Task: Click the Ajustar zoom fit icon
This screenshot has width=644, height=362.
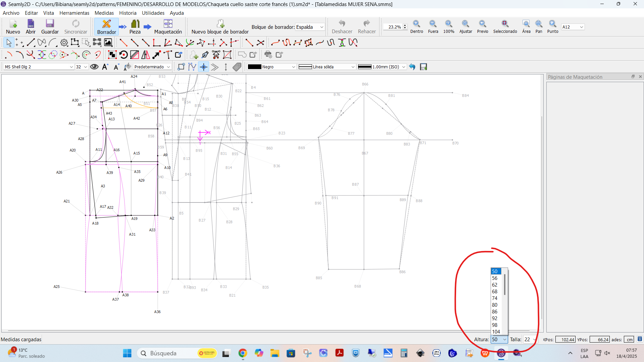Action: [x=465, y=24]
